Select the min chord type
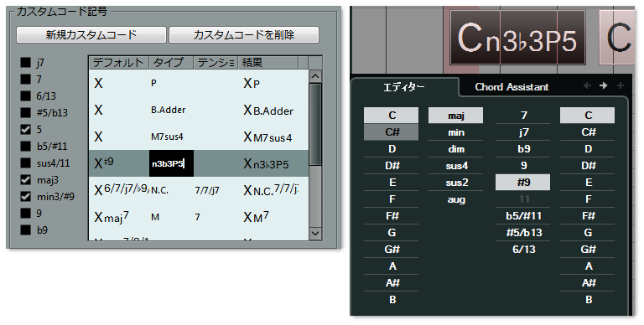644x325 pixels. [455, 132]
